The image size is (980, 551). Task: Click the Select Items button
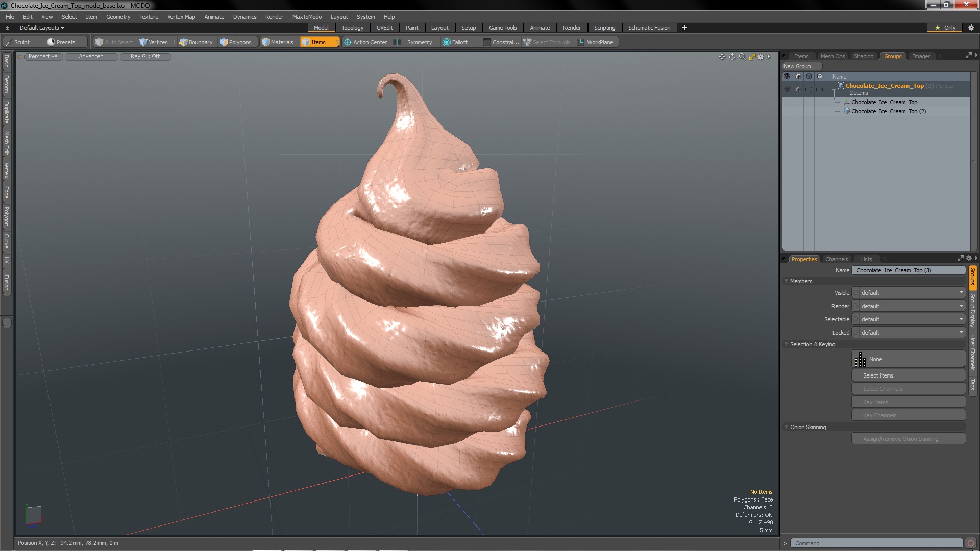click(908, 375)
